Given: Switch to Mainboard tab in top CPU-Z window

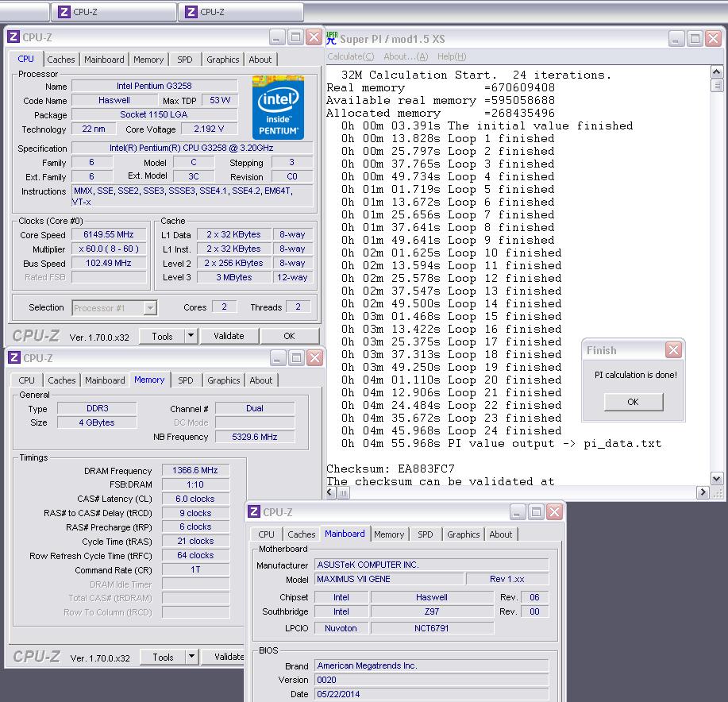Looking at the screenshot, I should pyautogui.click(x=104, y=60).
